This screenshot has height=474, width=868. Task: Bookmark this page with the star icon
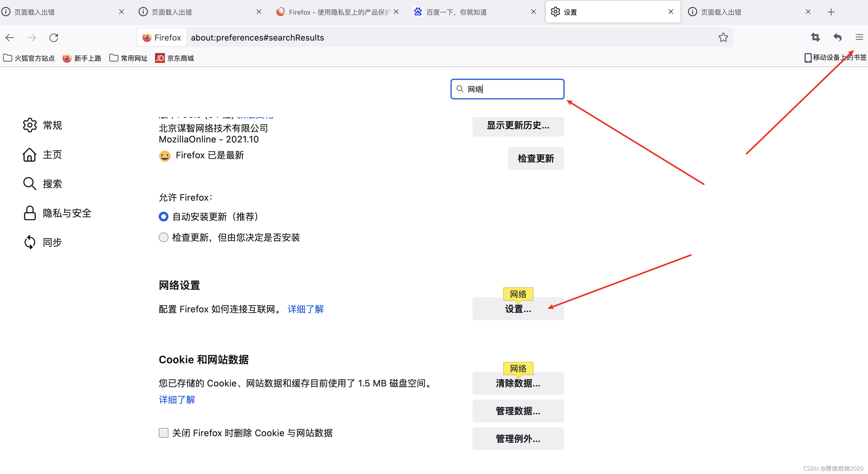[x=723, y=38]
